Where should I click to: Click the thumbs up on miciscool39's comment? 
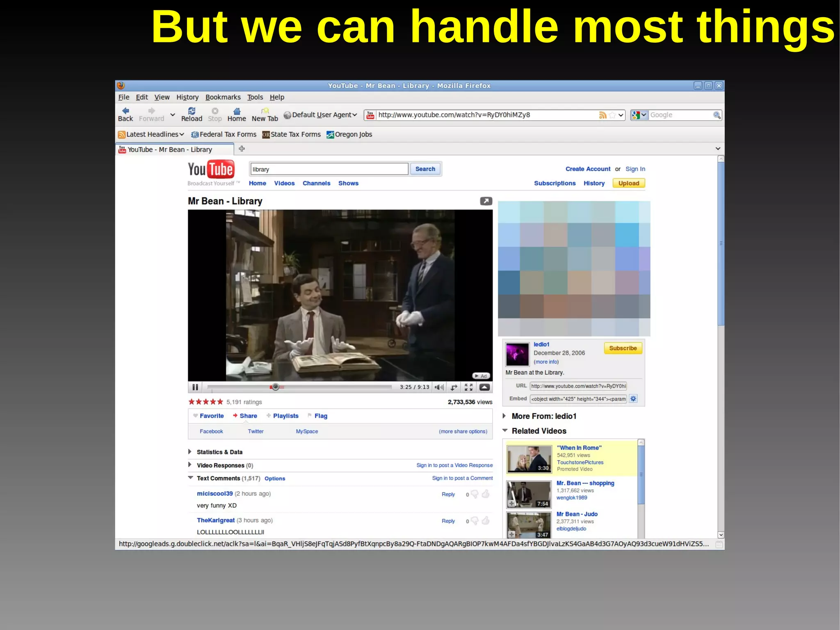coord(486,494)
